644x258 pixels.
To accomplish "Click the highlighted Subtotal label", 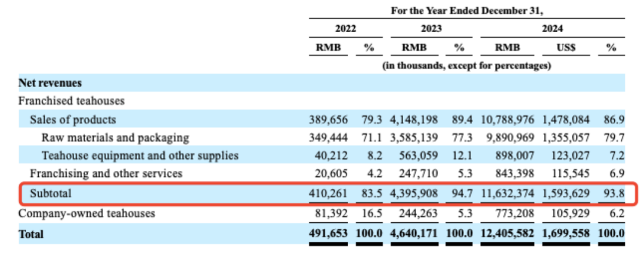I will point(51,193).
